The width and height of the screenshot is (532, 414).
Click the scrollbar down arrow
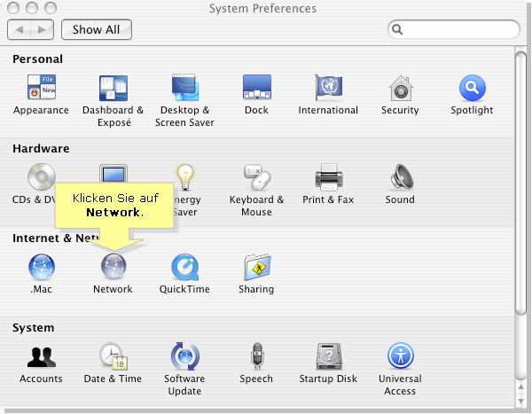point(520,401)
